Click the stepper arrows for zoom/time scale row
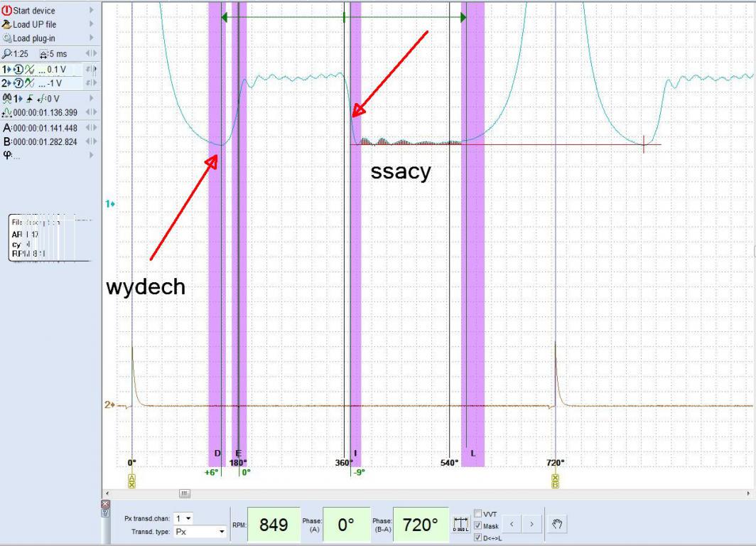 click(91, 53)
